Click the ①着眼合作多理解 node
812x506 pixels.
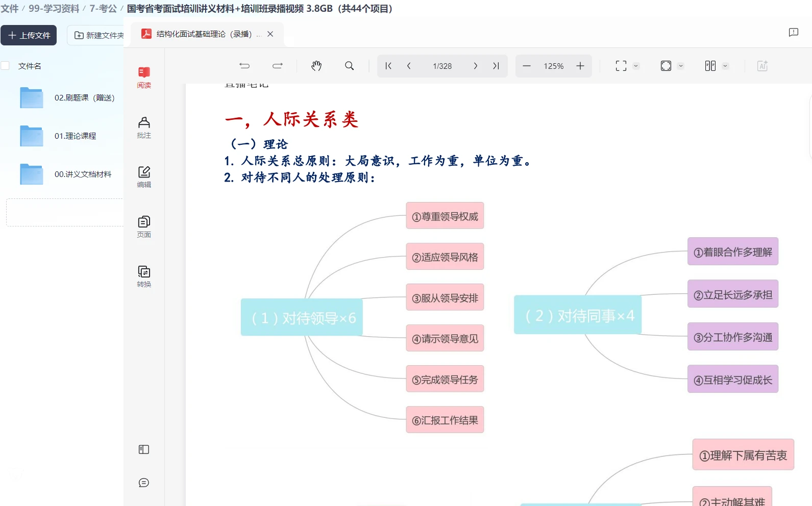coord(733,251)
